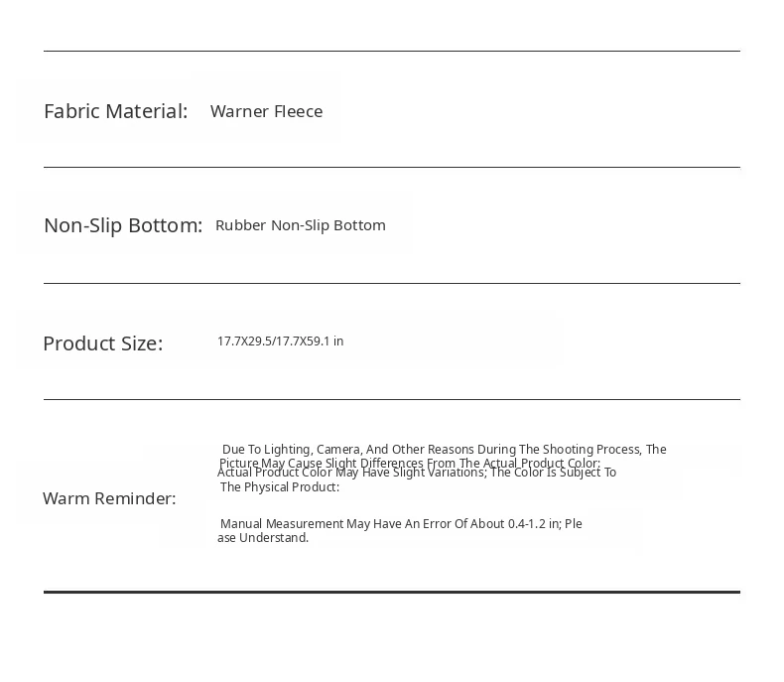Select the Rubber Non-Slip Bottom value
This screenshot has width=784, height=682.
pos(301,225)
